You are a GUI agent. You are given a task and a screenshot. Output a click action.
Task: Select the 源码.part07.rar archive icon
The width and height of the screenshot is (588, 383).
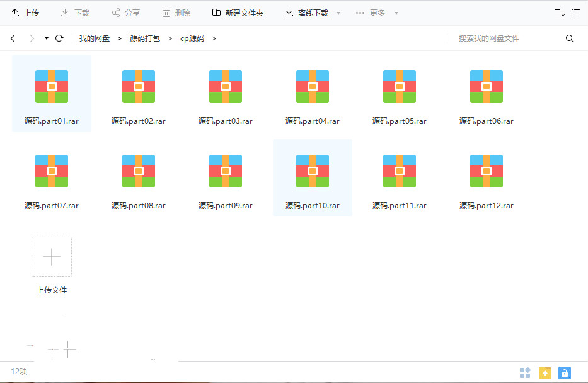[x=52, y=171]
